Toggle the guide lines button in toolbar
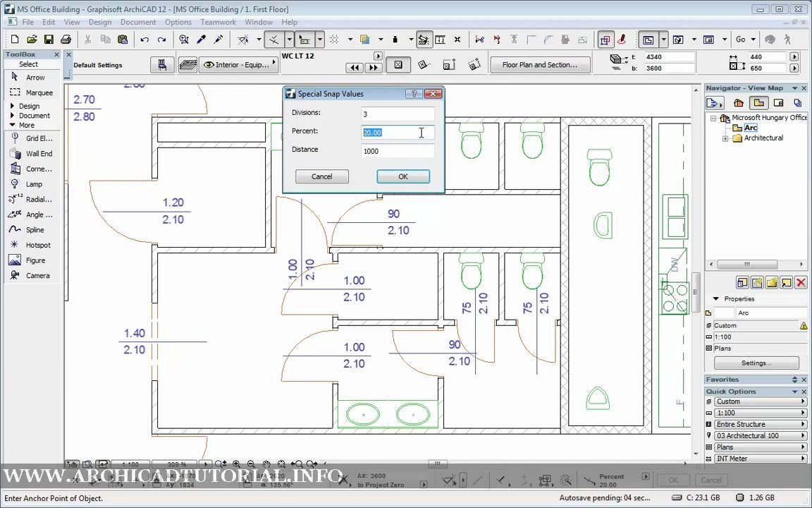Image resolution: width=812 pixels, height=508 pixels. [x=274, y=40]
